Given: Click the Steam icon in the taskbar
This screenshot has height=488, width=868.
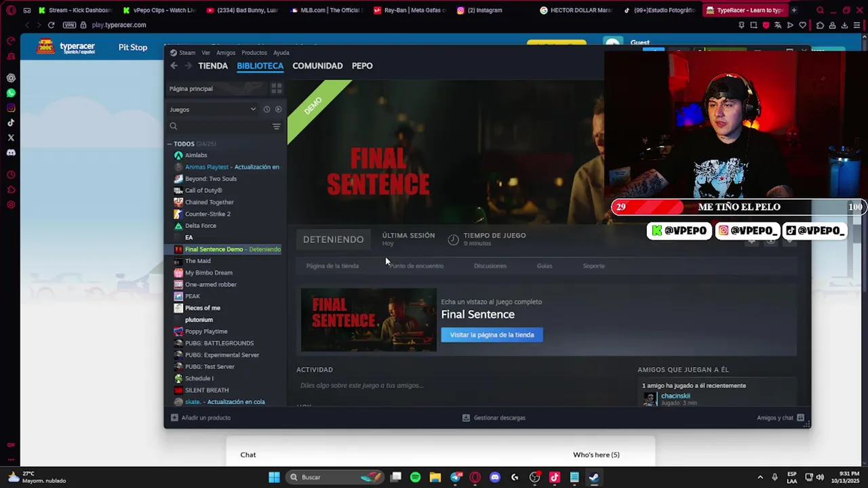Looking at the screenshot, I should pyautogui.click(x=594, y=477).
